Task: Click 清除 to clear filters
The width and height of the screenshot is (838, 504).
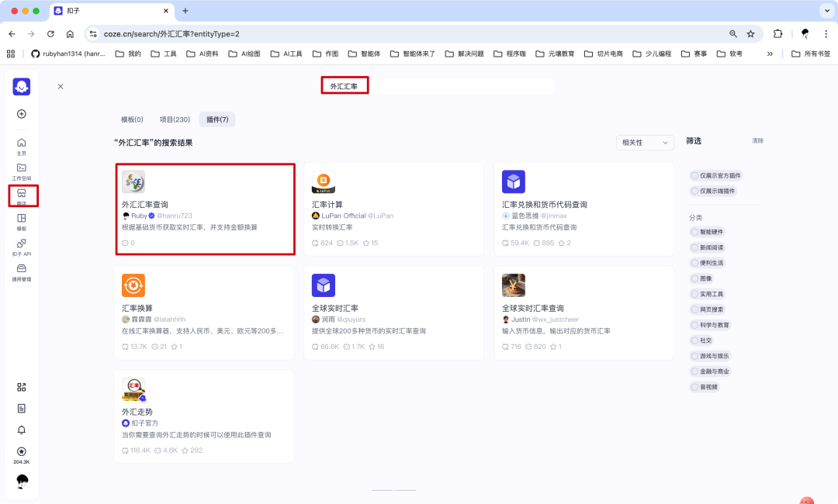Action: tap(758, 140)
